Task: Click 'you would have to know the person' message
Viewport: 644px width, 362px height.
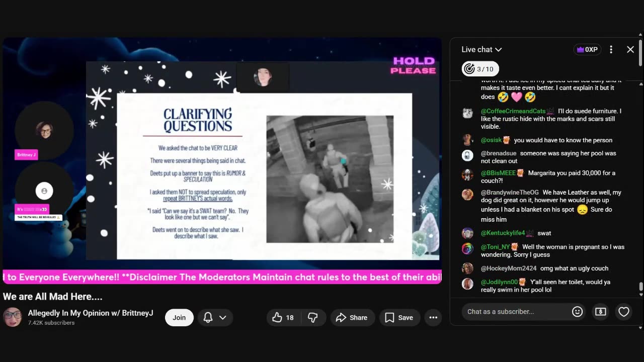Action: click(x=563, y=140)
